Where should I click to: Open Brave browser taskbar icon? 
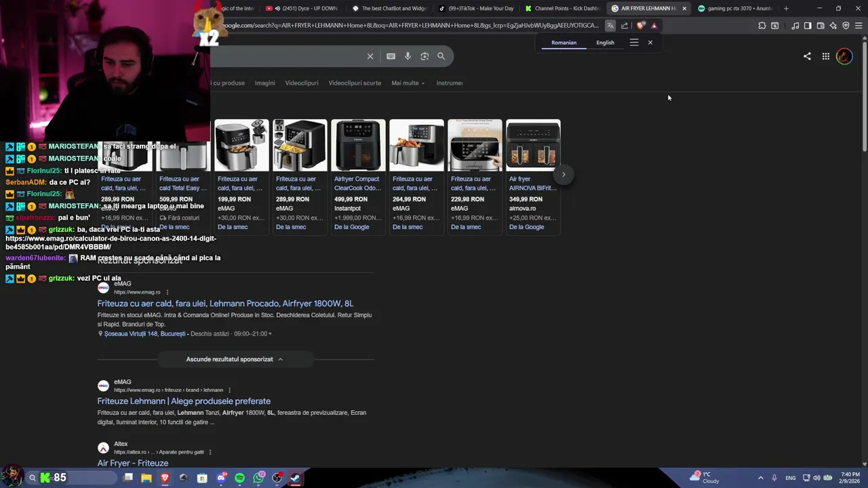pos(165,478)
